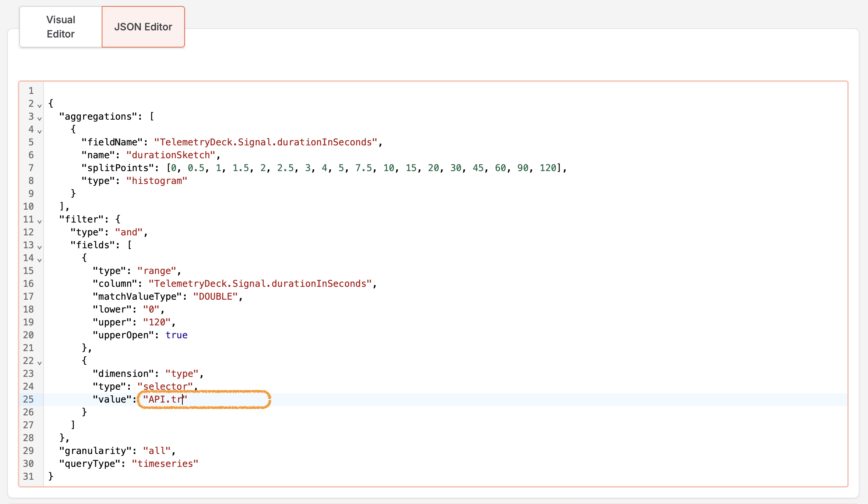Collapse the selector filter fold arrow on line 22
This screenshot has height=504, width=868.
(x=40, y=363)
